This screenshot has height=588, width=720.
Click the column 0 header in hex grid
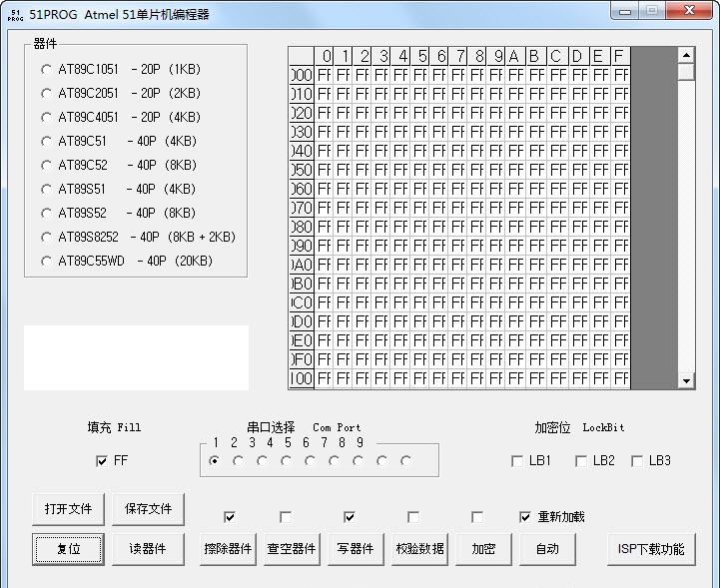pyautogui.click(x=325, y=56)
